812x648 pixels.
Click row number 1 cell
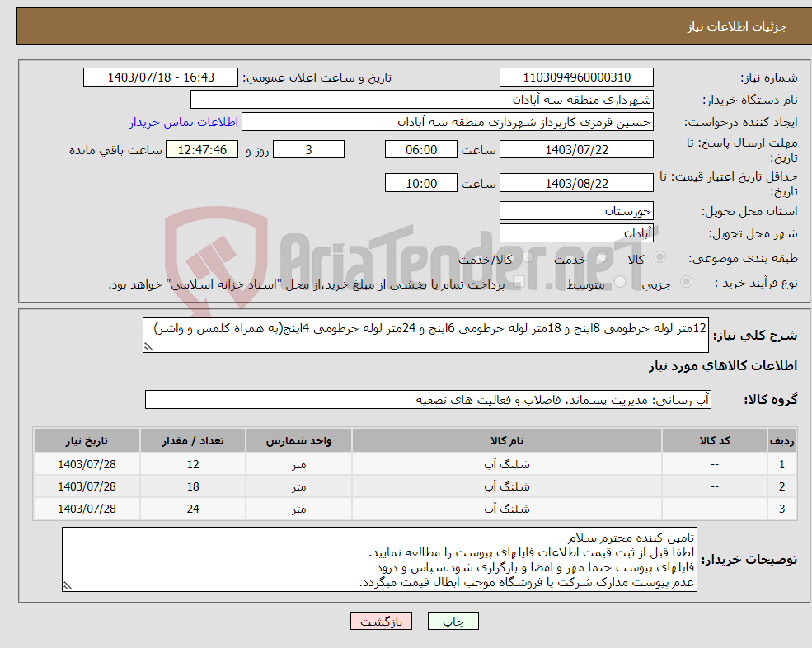tap(782, 464)
